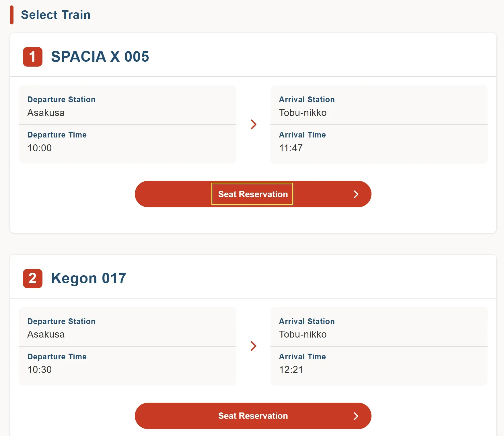Image resolution: width=504 pixels, height=436 pixels.
Task: Click the 10:00 departure time
Action: [x=40, y=148]
